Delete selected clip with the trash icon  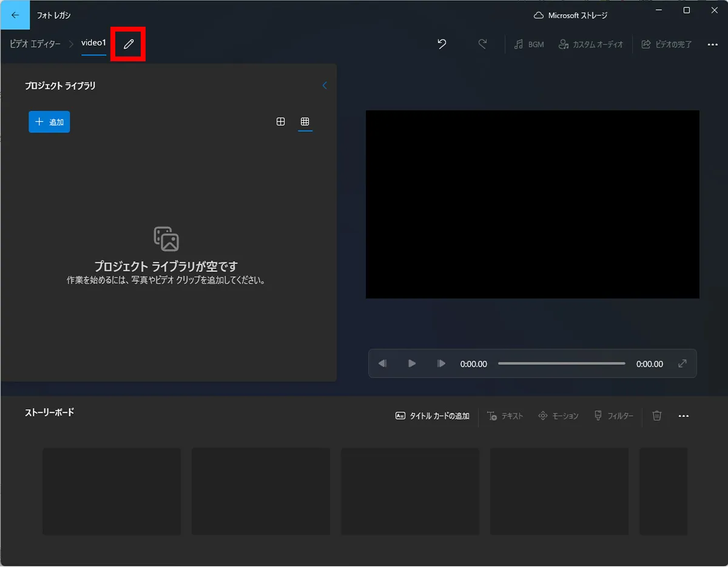click(x=656, y=416)
